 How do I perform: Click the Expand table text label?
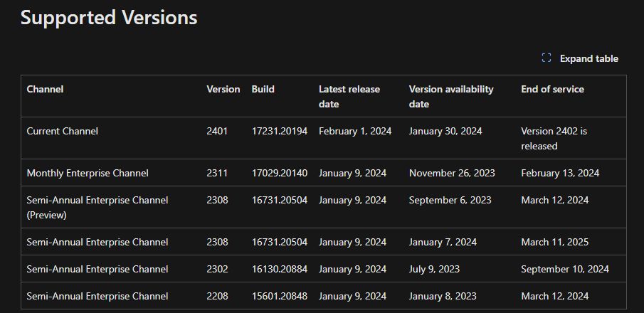coord(588,58)
